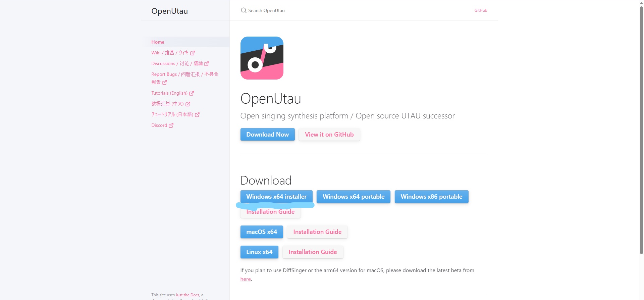
Task: Click the page vertical scrollbar
Action: [641, 134]
